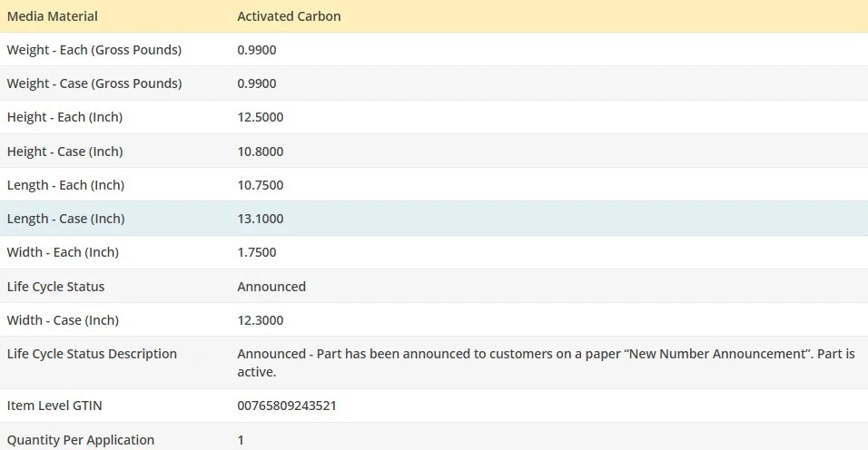
Task: Select the GTIN number 00765809243521
Action: (x=287, y=406)
